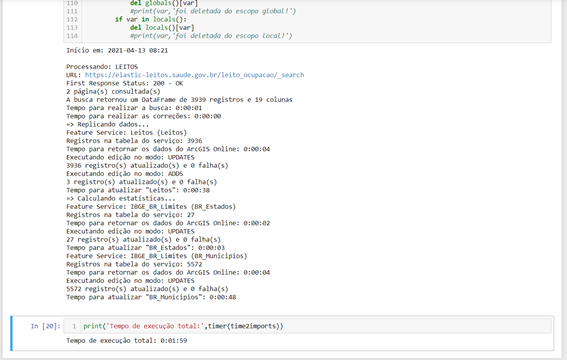567x360 pixels.
Task: Click the line 'Tempo para realizar as correções: 0:00:00'
Action: tap(144, 116)
